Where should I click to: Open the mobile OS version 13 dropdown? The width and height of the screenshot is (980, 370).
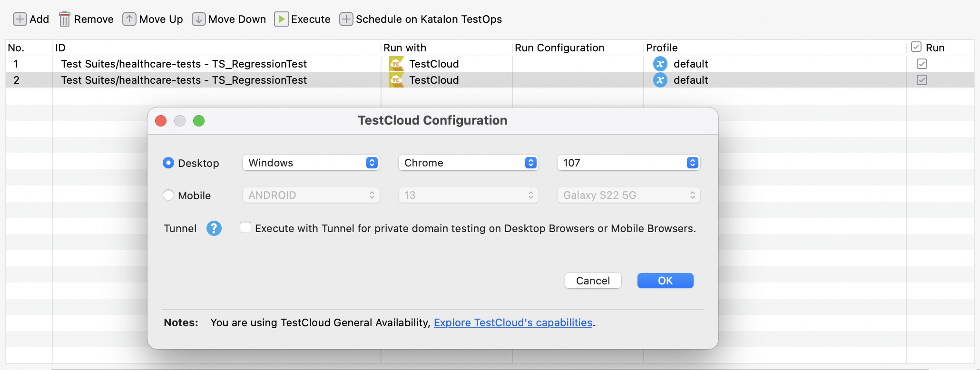pos(468,195)
